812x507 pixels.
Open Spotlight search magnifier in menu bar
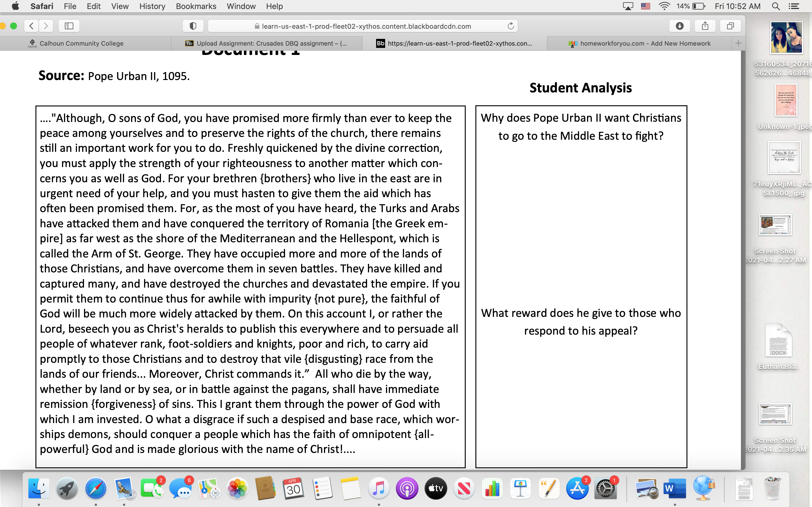[x=775, y=6]
